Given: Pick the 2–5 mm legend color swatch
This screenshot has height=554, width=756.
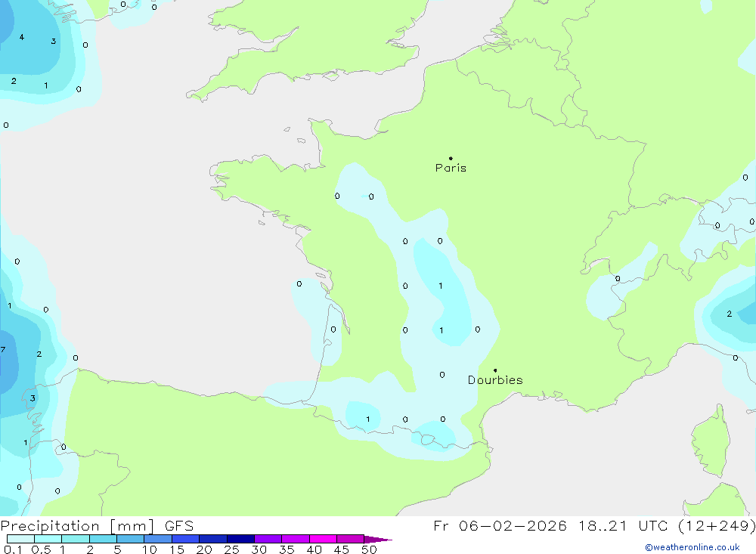Looking at the screenshot, I should point(103,539).
